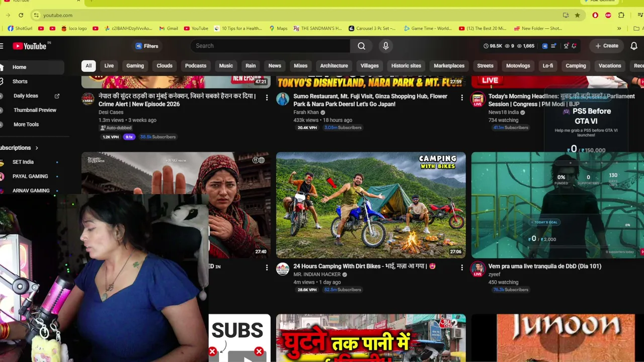
Task: Click the YouTube logo to go home
Action: 30,46
